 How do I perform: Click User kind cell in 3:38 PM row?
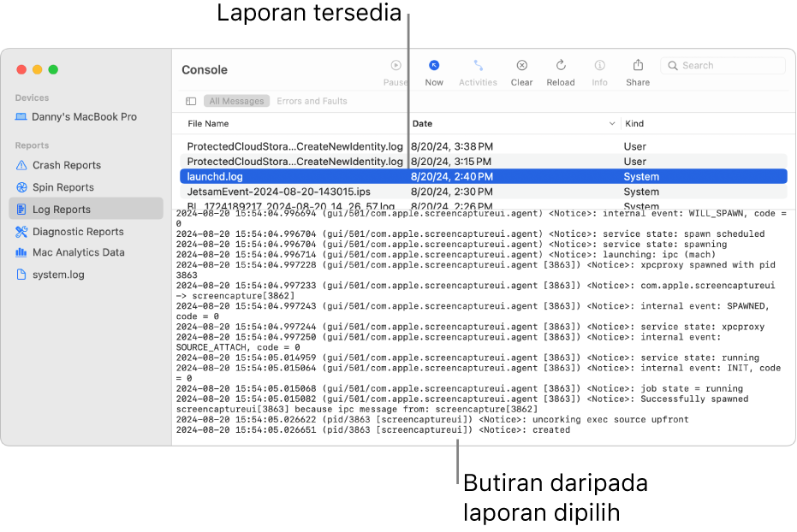click(635, 147)
